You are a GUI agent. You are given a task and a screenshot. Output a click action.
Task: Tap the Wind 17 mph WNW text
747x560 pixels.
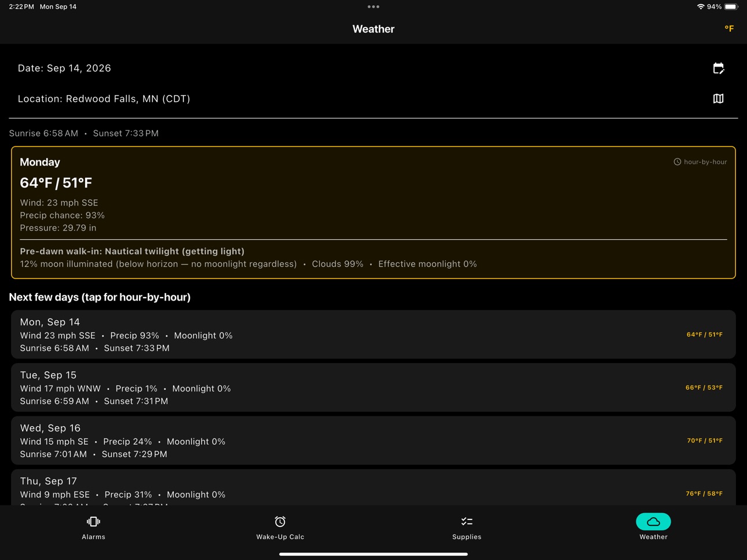60,389
